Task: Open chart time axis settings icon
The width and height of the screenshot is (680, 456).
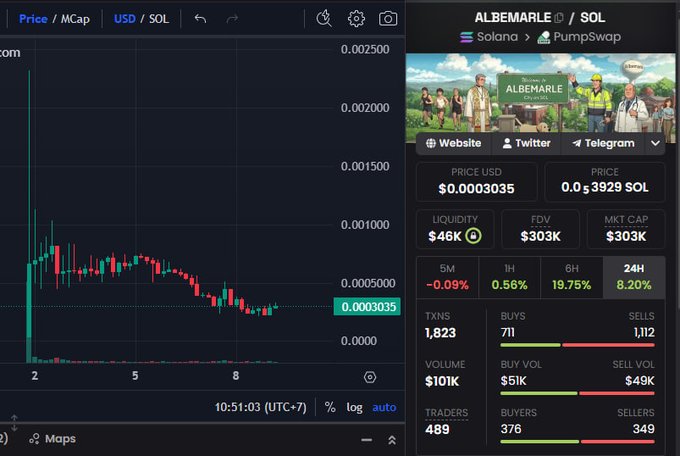Action: pyautogui.click(x=370, y=377)
